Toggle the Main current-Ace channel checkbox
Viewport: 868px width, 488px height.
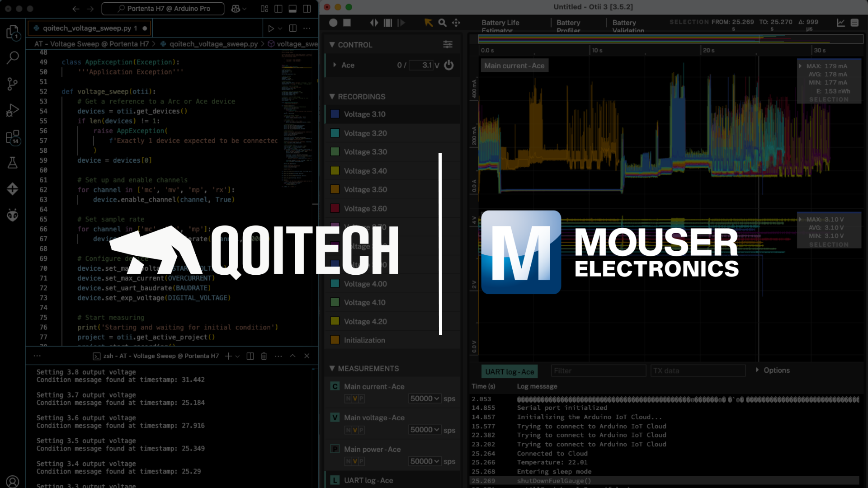coord(335,386)
